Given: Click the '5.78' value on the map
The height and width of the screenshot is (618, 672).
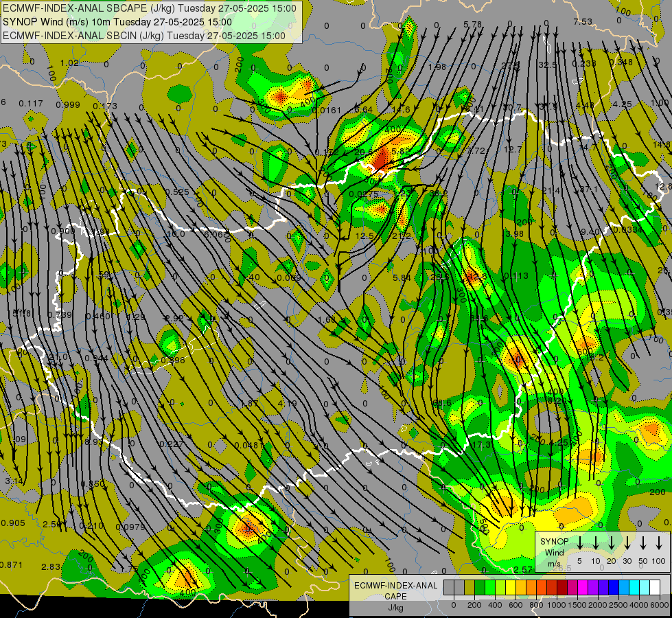Looking at the screenshot, I should [x=473, y=25].
